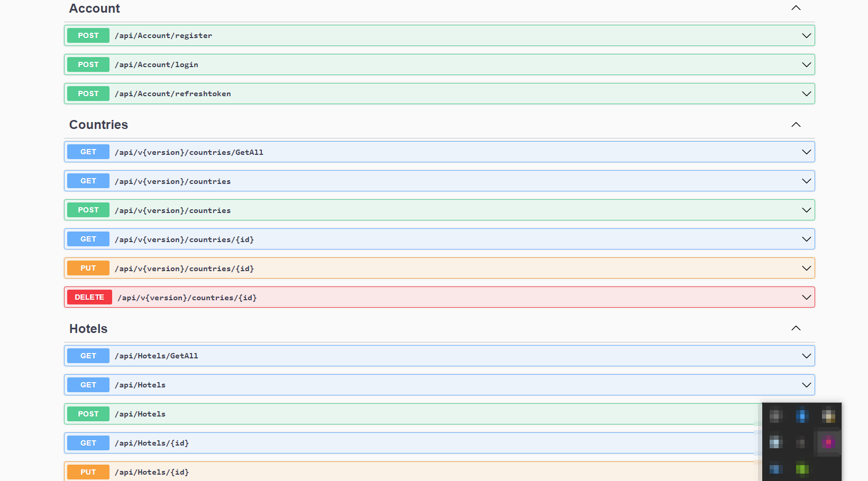Screen dimensions: 868x481
Task: Click the chevron on GET countries/GetAll row
Action: 806,152
